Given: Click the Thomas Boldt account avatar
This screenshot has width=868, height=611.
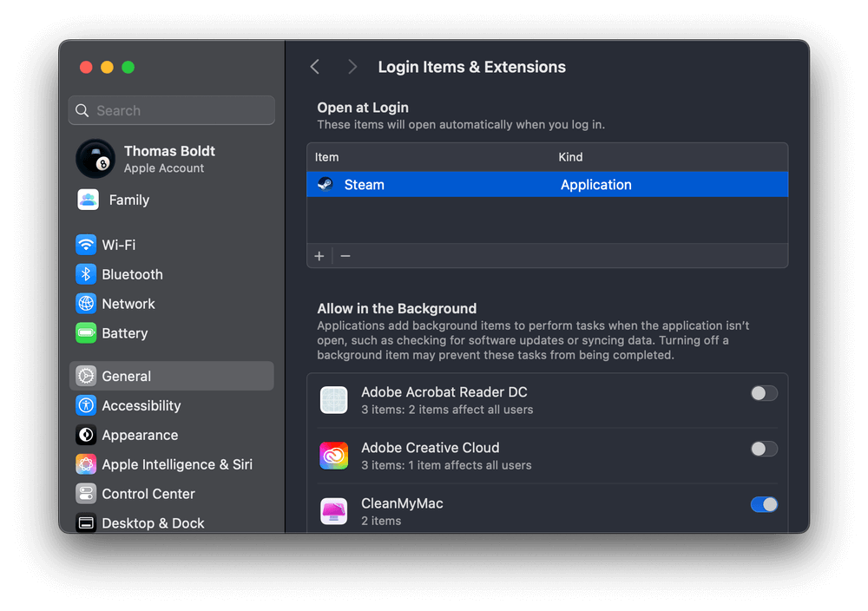Looking at the screenshot, I should pyautogui.click(x=95, y=159).
